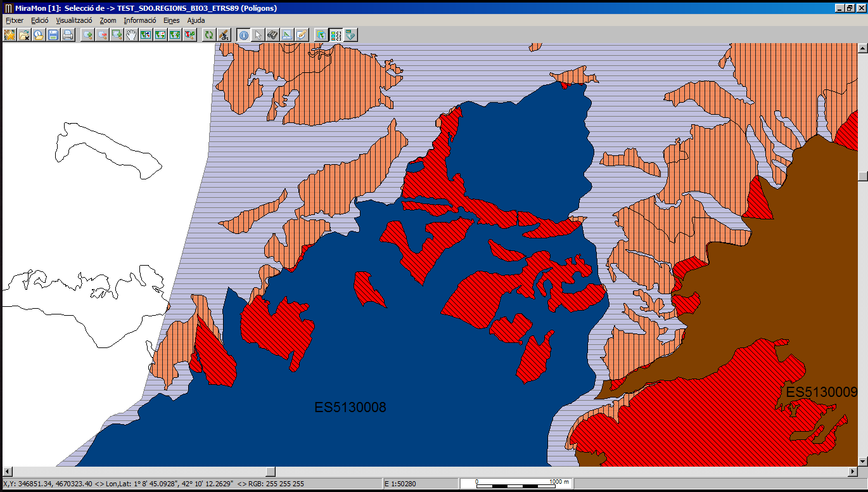The width and height of the screenshot is (868, 492).
Task: Toggle the info query-by-location tool
Action: pos(243,35)
